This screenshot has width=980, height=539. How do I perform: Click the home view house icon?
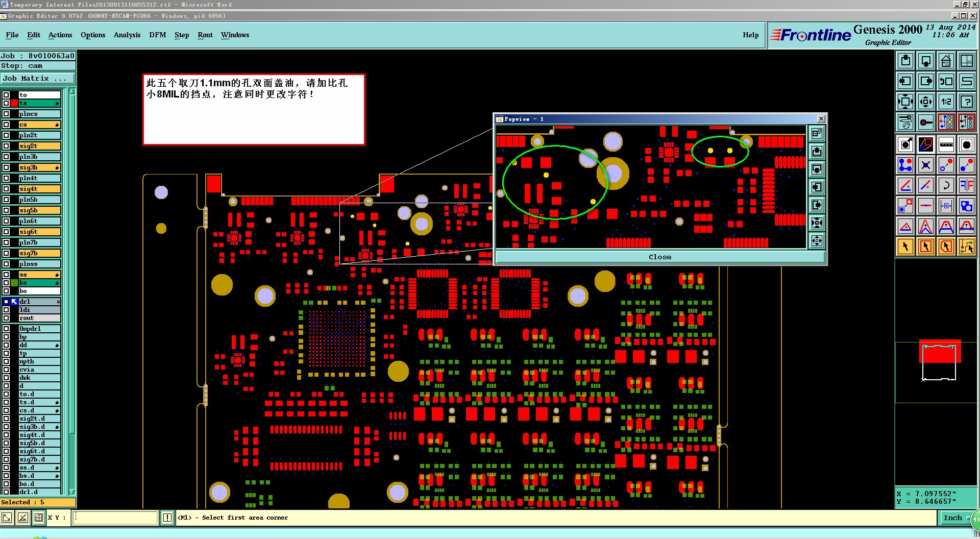[946, 61]
